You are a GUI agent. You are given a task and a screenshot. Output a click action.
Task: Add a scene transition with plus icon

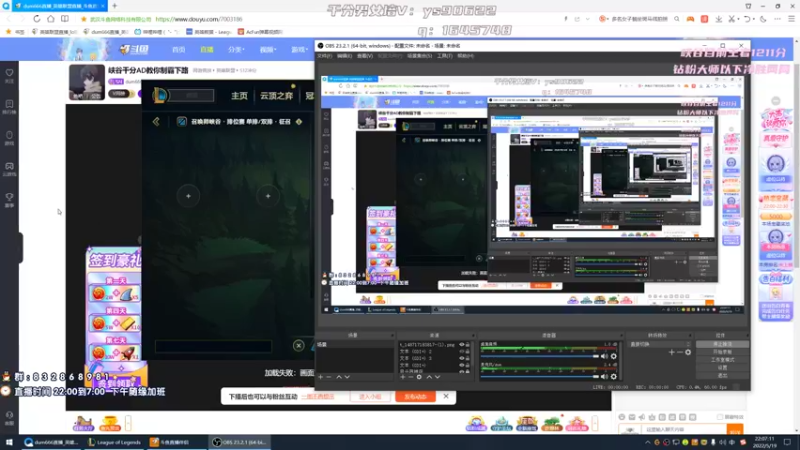pos(671,352)
